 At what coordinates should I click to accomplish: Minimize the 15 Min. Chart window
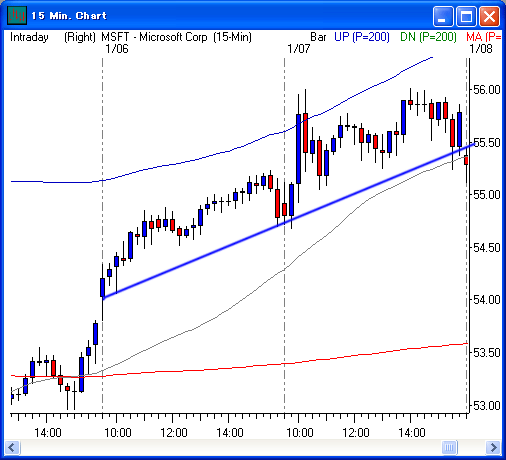click(x=443, y=16)
